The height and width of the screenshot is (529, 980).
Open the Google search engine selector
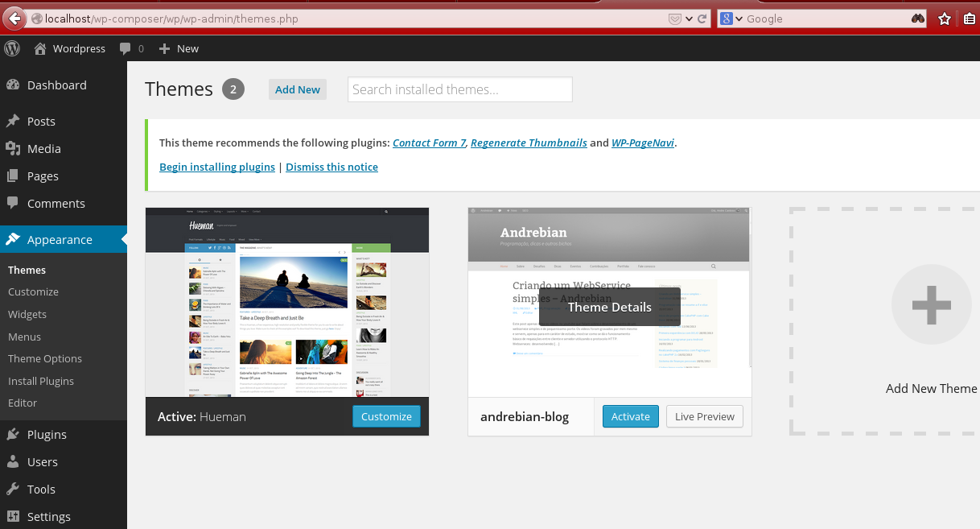pos(731,19)
